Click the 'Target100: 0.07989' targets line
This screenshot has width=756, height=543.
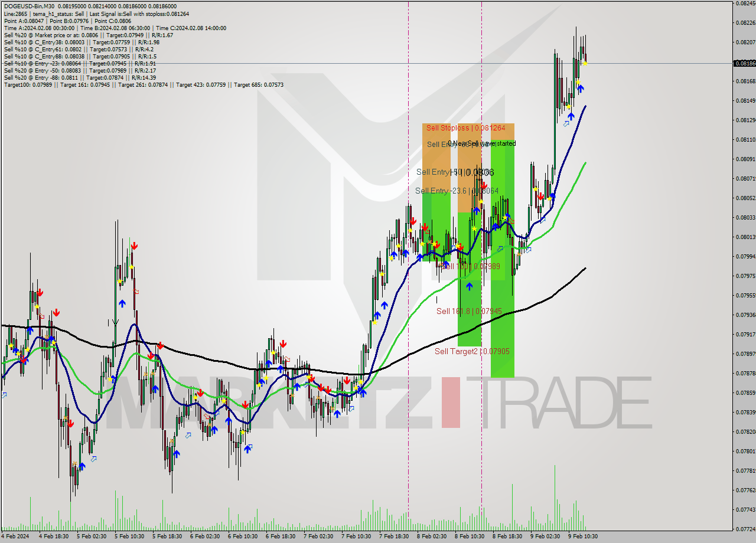tap(144, 84)
